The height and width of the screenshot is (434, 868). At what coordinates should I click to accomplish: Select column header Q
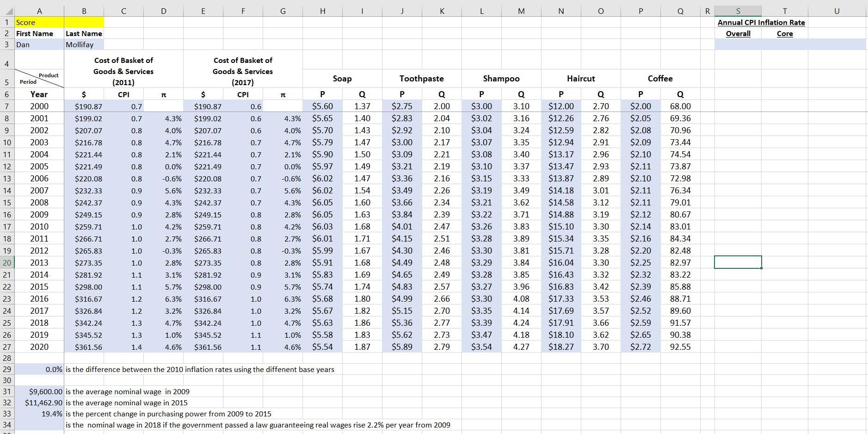[x=680, y=10]
